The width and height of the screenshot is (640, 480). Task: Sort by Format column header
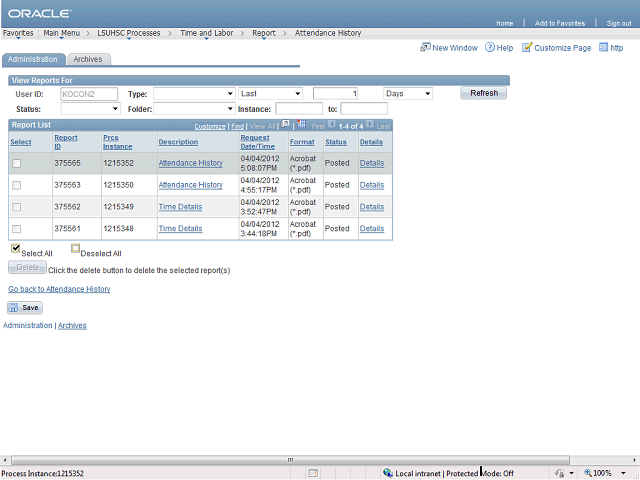[302, 142]
